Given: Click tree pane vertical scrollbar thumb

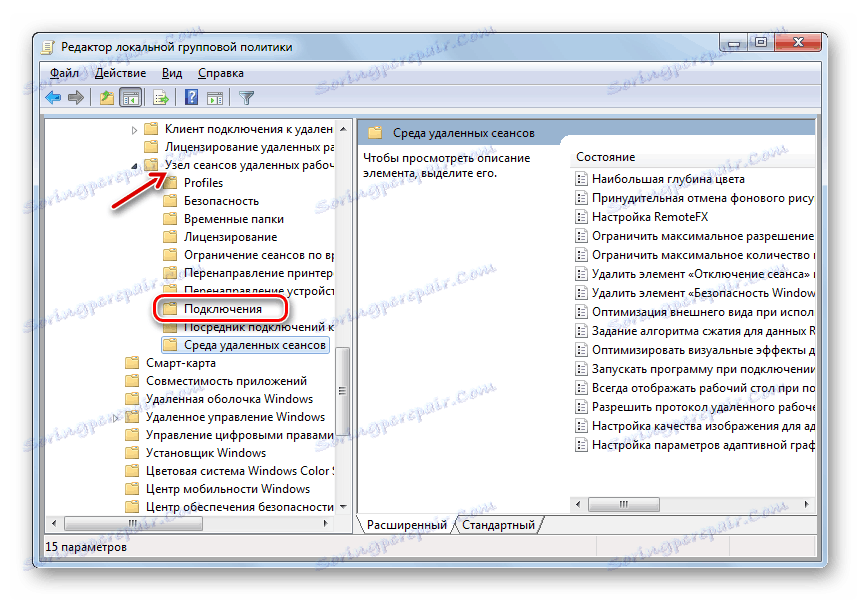Looking at the screenshot, I should pyautogui.click(x=343, y=391).
